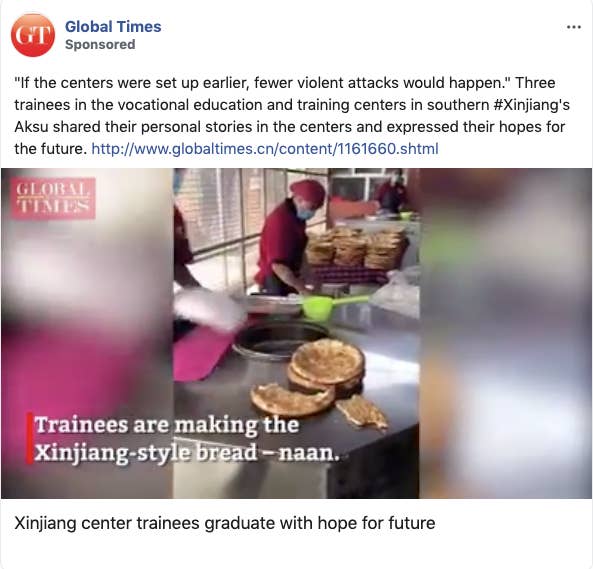593x569 pixels.
Task: Click the blurred right side of the video
Action: (506, 333)
